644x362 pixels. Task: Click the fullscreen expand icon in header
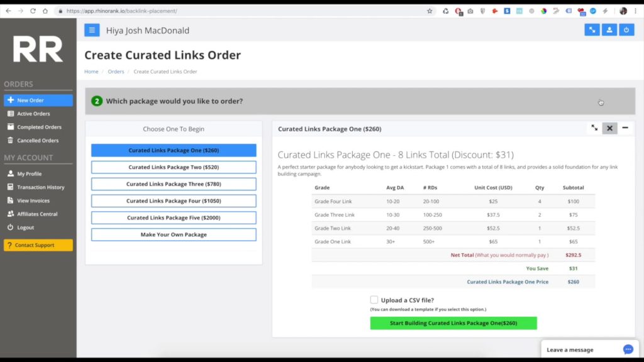click(x=592, y=30)
